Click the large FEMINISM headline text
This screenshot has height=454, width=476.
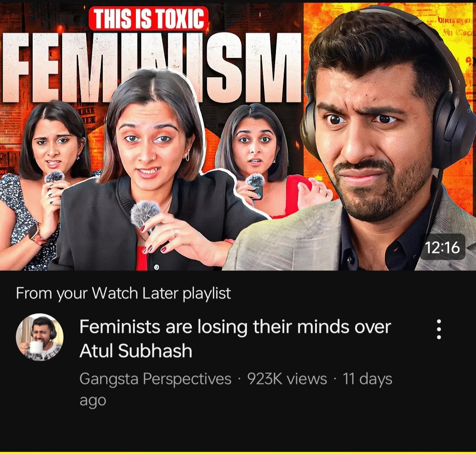point(152,67)
